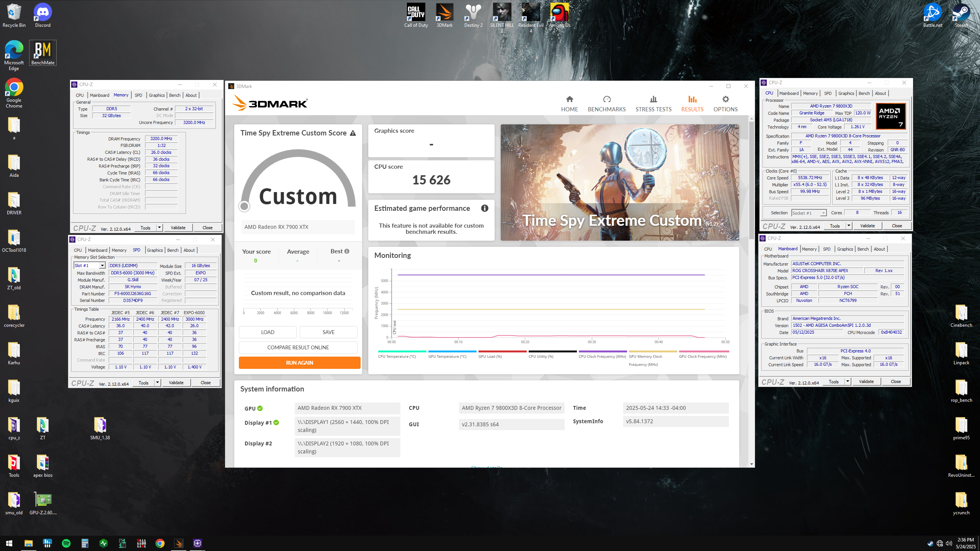This screenshot has width=980, height=551.
Task: Open the Recycle Bin icon
Action: pyautogui.click(x=14, y=15)
